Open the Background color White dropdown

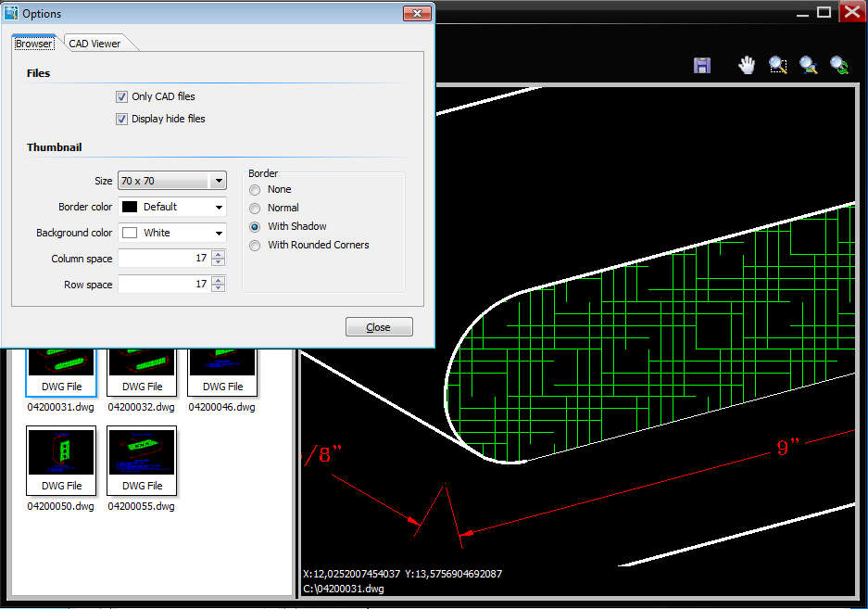coord(172,233)
